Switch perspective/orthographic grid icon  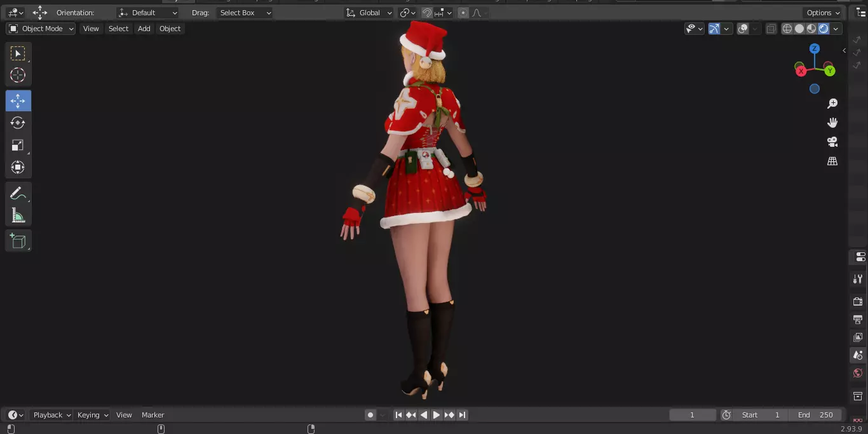[x=832, y=161]
